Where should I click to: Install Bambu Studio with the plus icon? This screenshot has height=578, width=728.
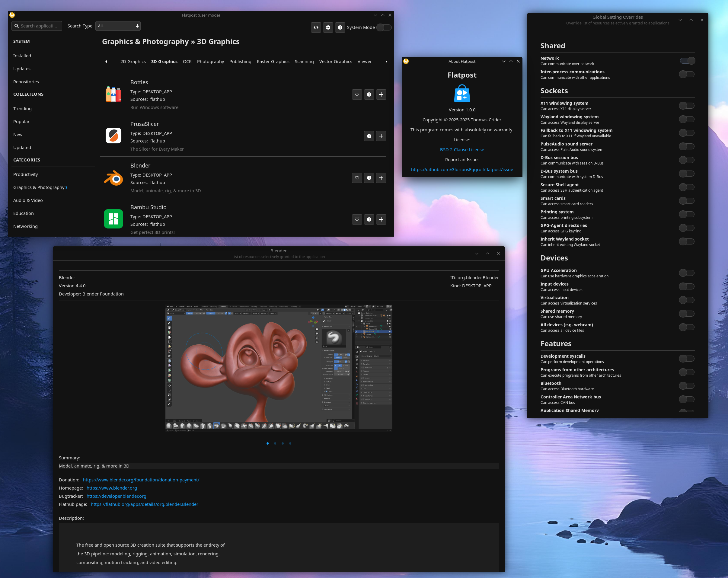point(381,219)
